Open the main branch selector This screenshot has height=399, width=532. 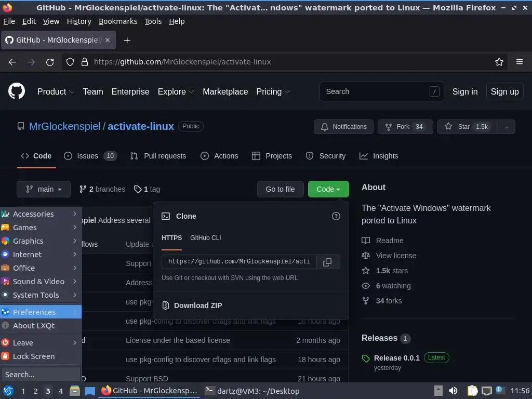44,189
